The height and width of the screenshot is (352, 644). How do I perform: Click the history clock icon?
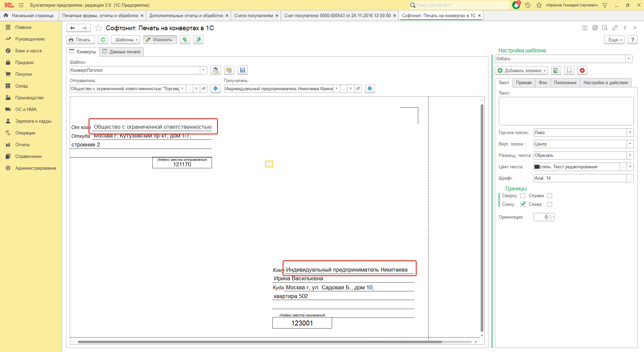click(x=528, y=5)
